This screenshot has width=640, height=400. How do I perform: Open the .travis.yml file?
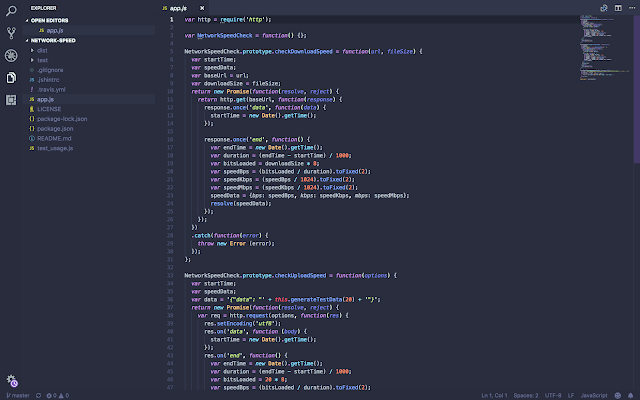(x=89, y=89)
